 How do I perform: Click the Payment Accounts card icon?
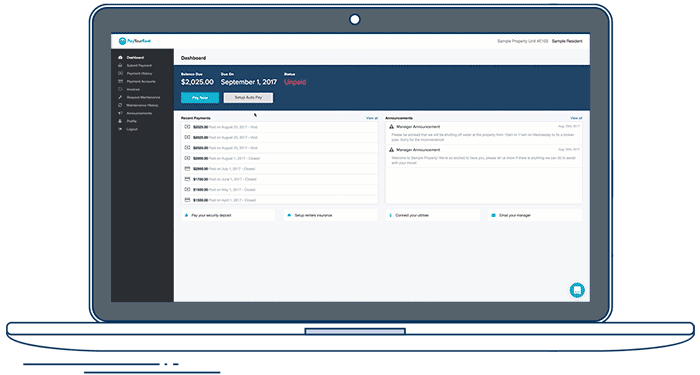[x=120, y=81]
